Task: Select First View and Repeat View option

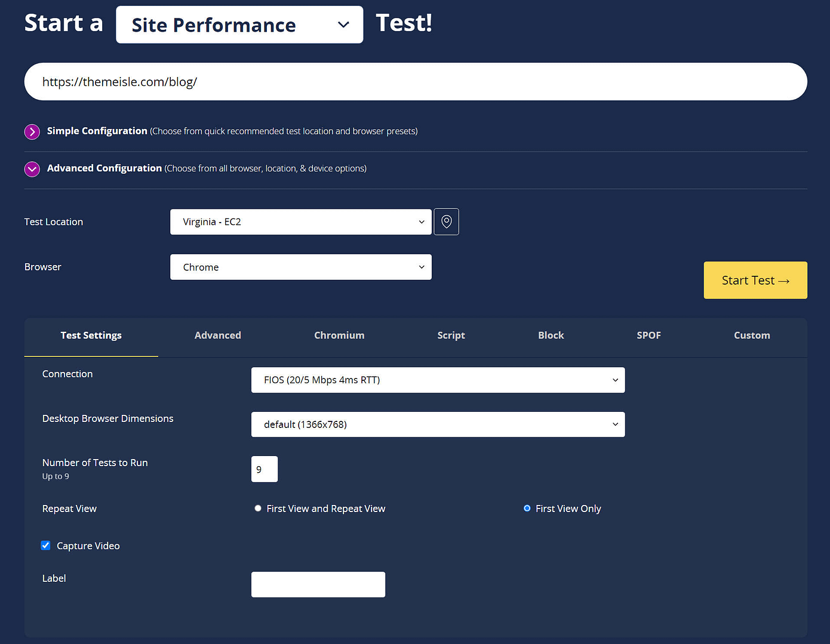Action: pos(257,508)
